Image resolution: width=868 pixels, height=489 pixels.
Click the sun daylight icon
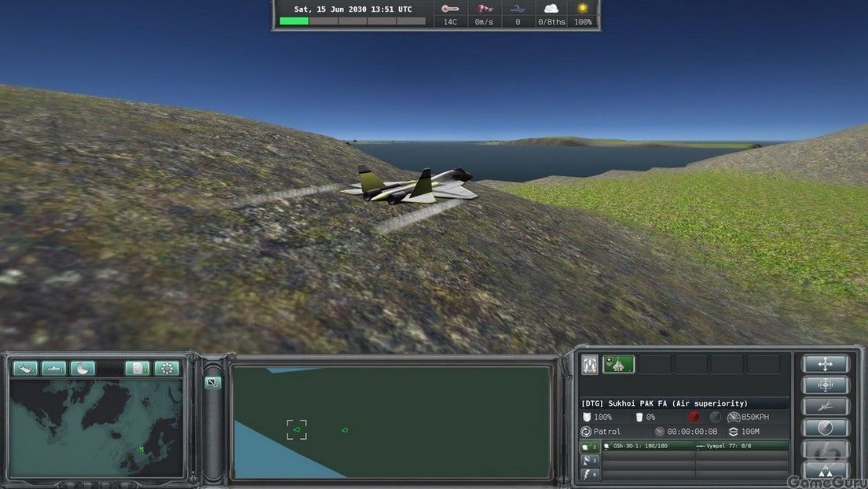click(x=582, y=9)
